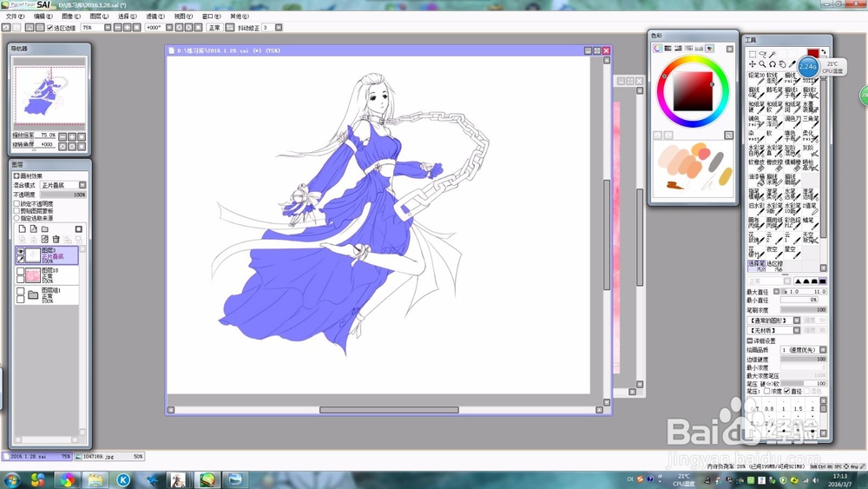Choose the 软橡皮 soft eraser
The image size is (868, 489).
[756, 166]
